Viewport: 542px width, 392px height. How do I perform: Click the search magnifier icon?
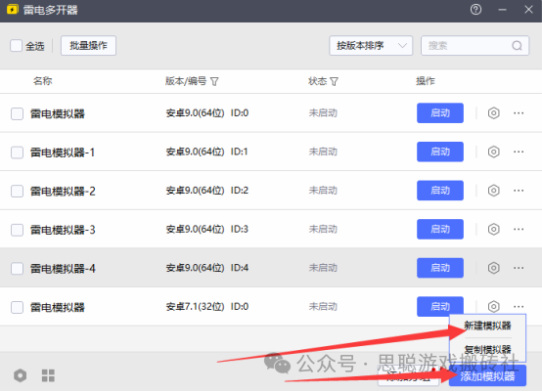pos(517,46)
